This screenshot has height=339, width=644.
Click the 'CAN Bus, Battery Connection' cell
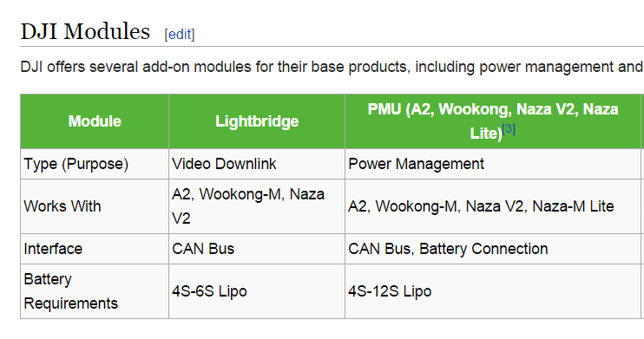tap(493, 249)
